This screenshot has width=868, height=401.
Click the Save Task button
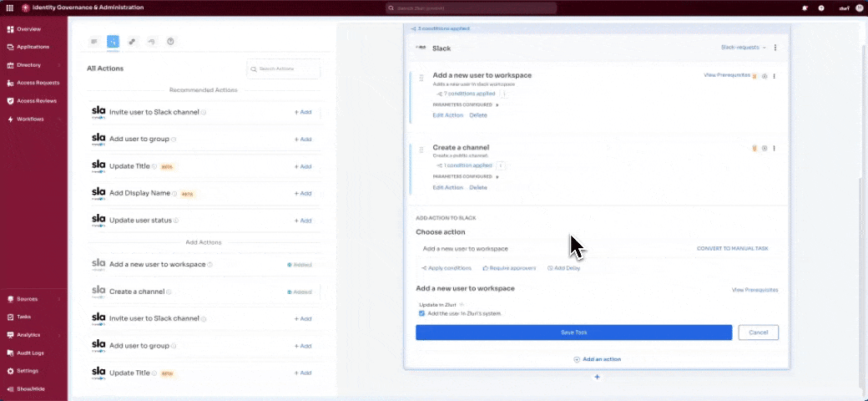pyautogui.click(x=573, y=332)
